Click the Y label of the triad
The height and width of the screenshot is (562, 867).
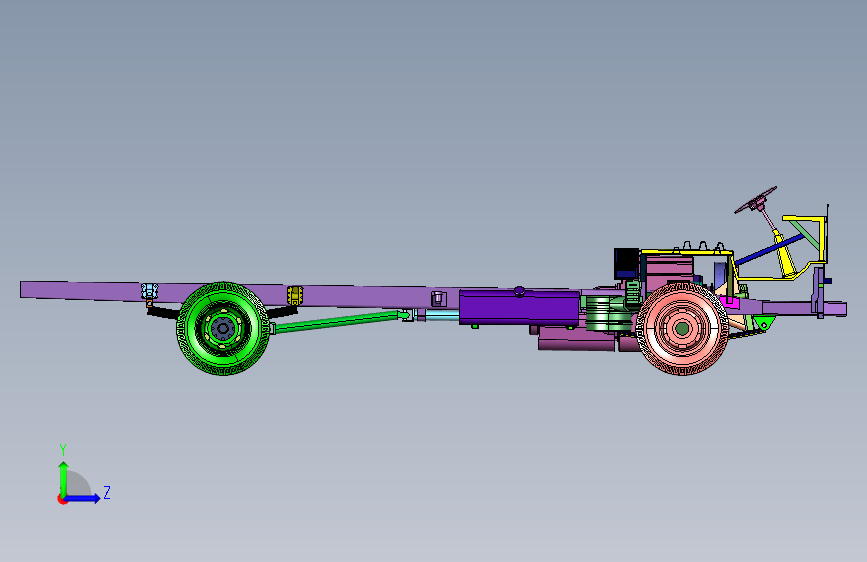[x=63, y=450]
